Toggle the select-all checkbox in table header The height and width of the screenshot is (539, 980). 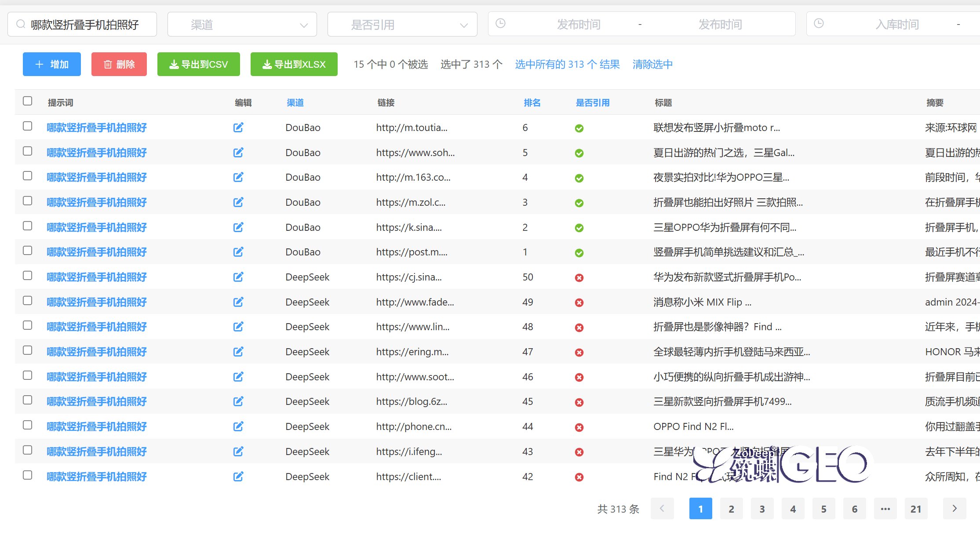click(28, 101)
